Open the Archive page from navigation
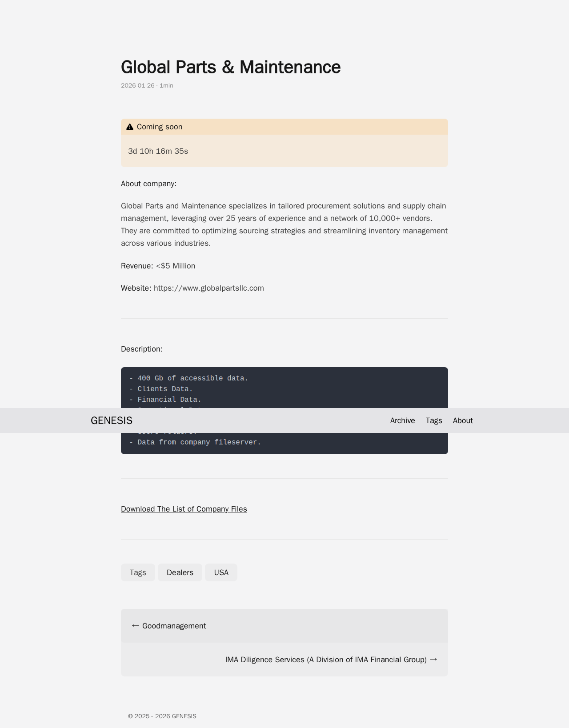The width and height of the screenshot is (569, 728). tap(402, 420)
